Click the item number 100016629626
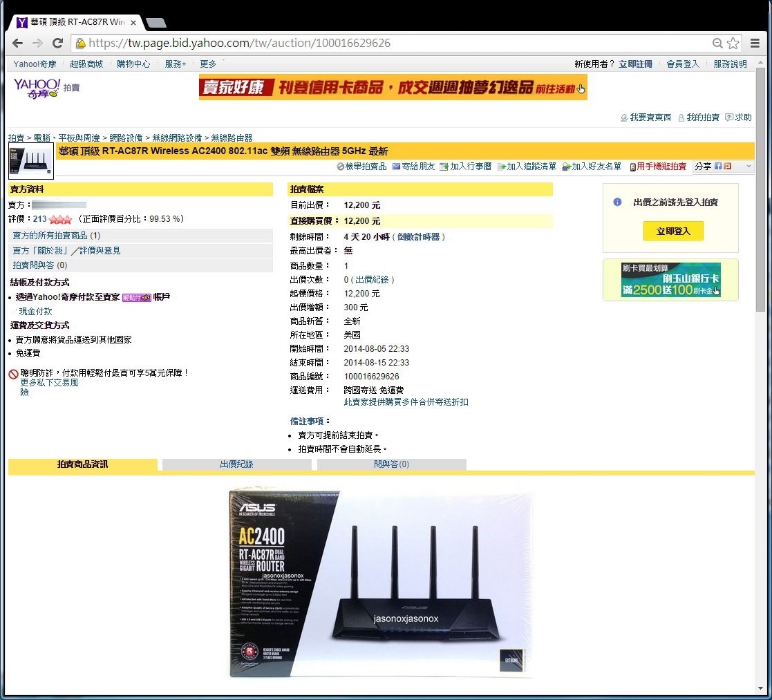This screenshot has height=700, width=772. pyautogui.click(x=371, y=377)
